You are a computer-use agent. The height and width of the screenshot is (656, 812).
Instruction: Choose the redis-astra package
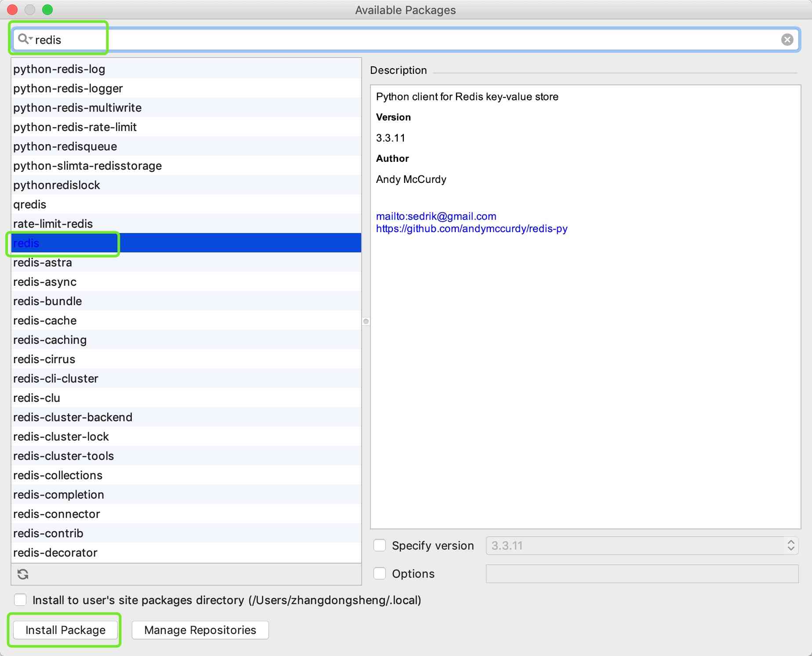(x=43, y=262)
